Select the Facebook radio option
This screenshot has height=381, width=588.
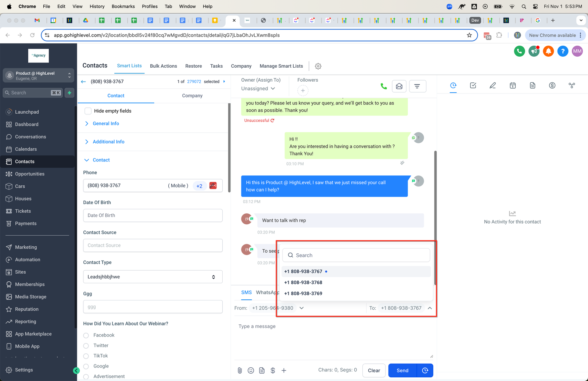tap(86, 335)
